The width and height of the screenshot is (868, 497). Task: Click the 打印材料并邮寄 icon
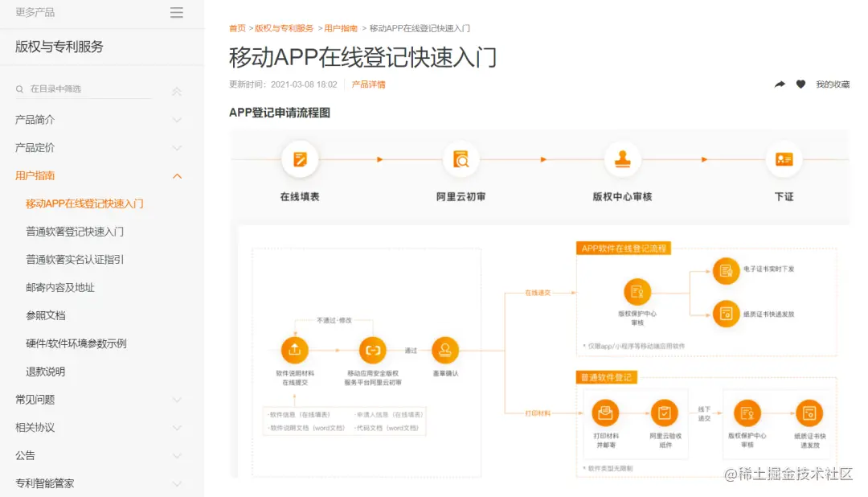coord(606,413)
